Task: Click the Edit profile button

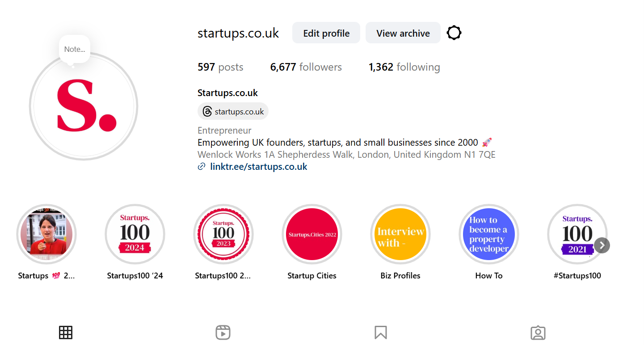Action: (x=326, y=33)
